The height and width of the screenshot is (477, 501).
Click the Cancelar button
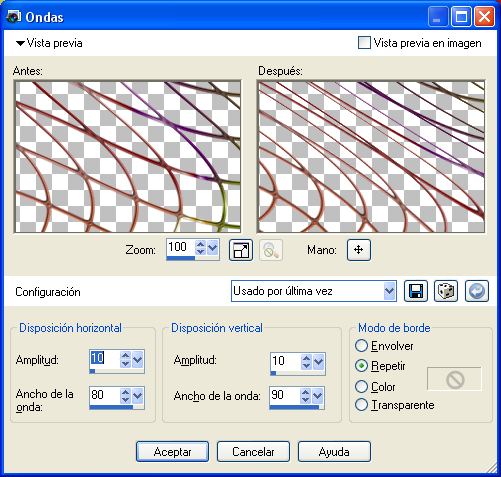click(253, 452)
